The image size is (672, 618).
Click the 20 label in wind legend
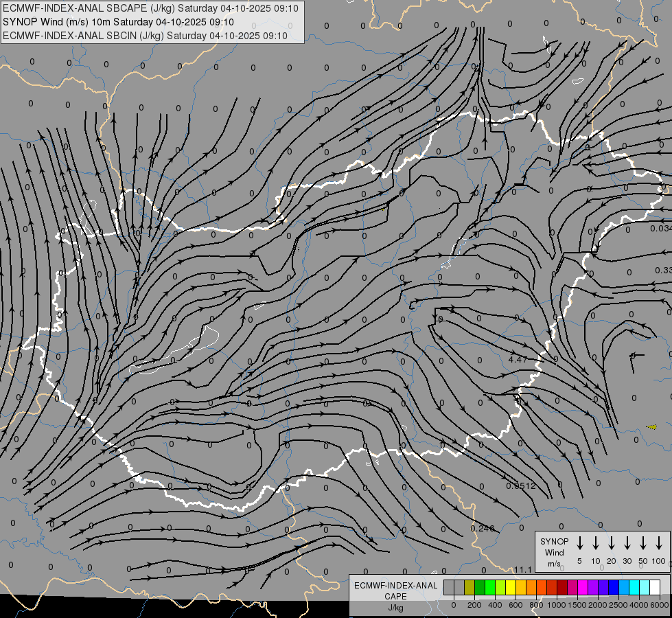tap(612, 561)
